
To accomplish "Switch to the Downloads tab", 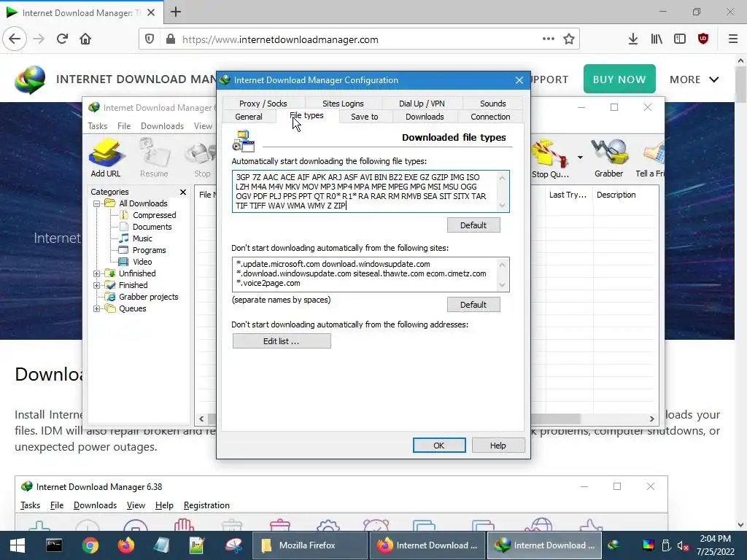I will pos(425,117).
